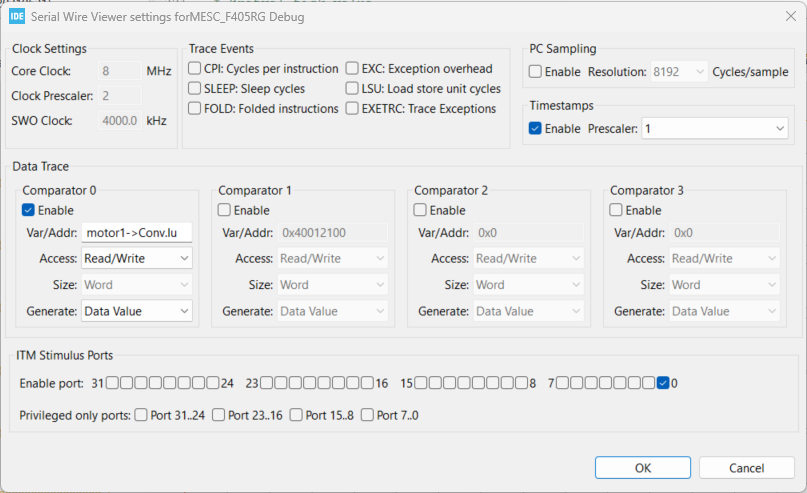The image size is (807, 493).
Task: Click the Data Trace group label
Action: pos(41,166)
